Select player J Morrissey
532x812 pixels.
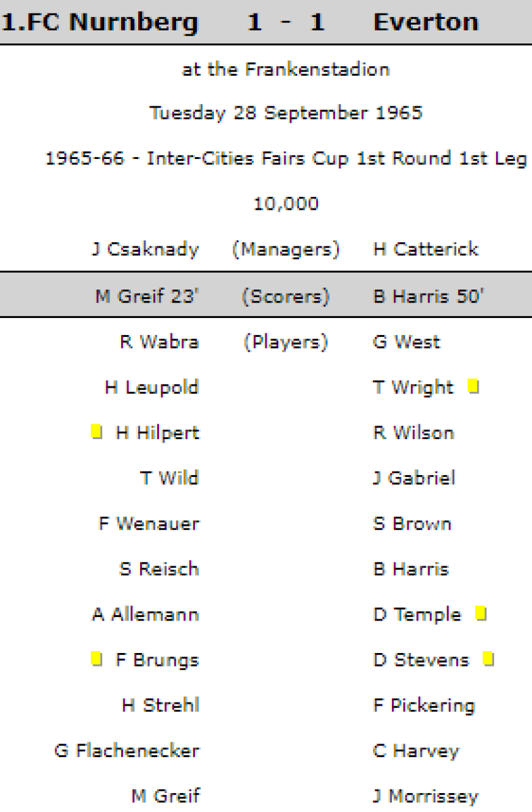click(425, 796)
